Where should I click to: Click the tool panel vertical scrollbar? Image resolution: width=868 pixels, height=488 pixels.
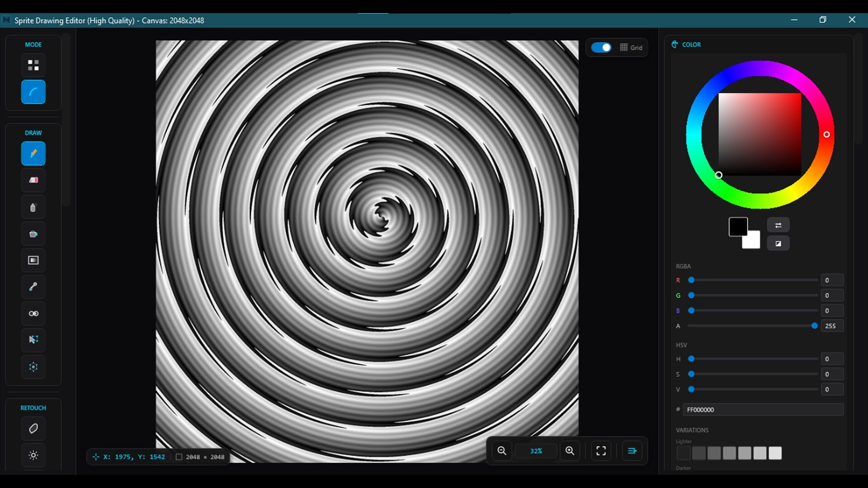67,120
